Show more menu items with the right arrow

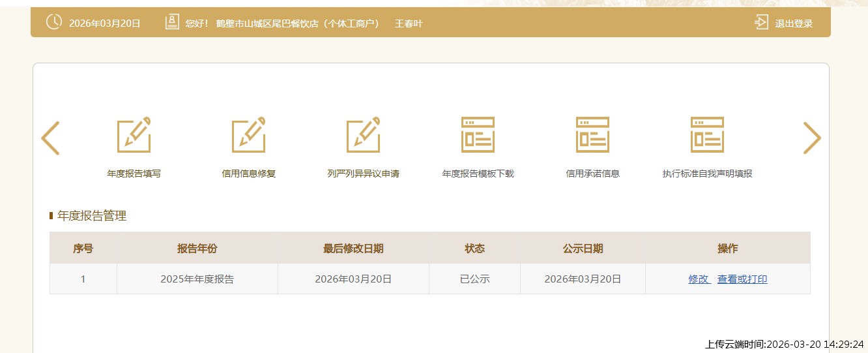pyautogui.click(x=811, y=138)
